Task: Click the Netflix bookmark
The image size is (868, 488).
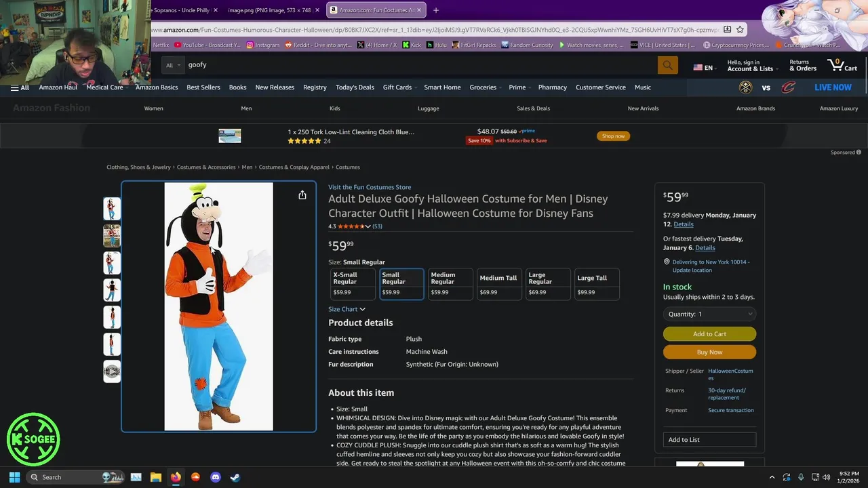Action: coord(160,45)
